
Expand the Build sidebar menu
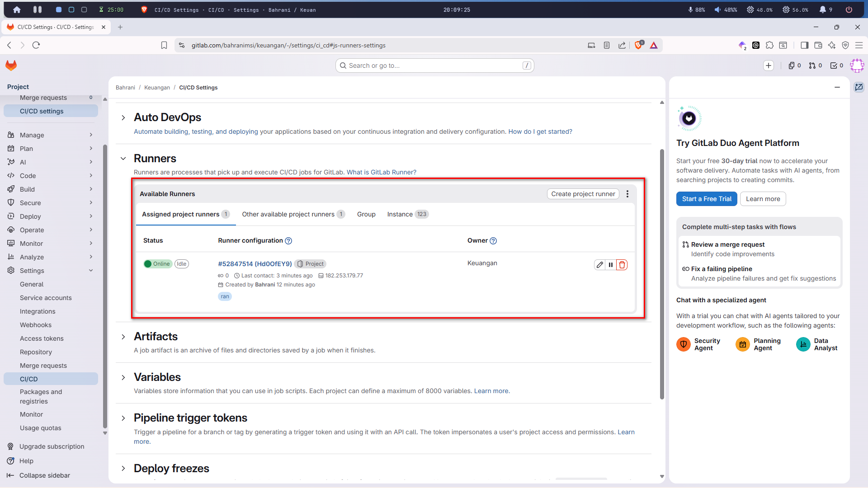click(x=51, y=189)
